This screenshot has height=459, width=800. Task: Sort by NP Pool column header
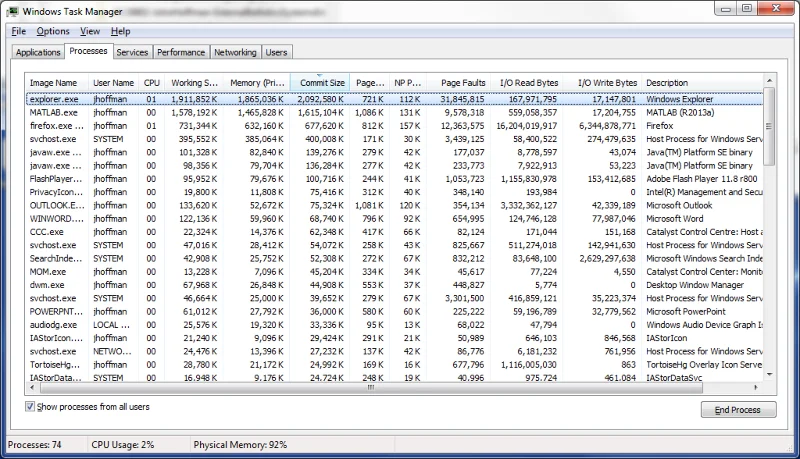click(408, 83)
